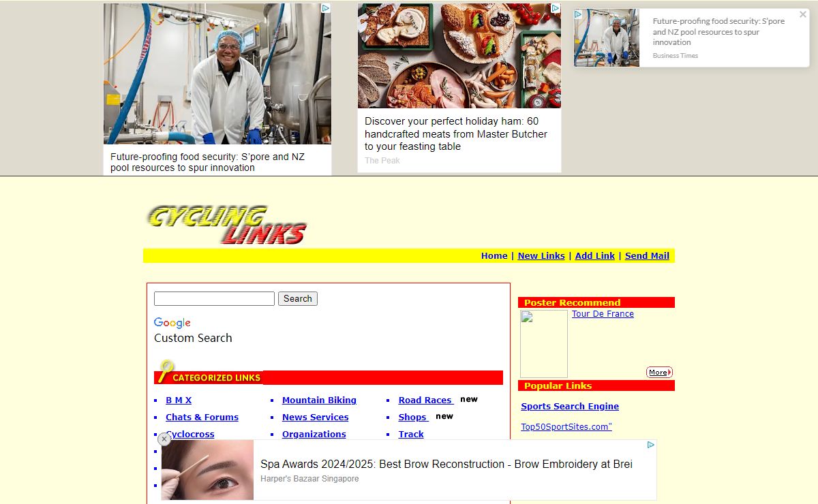Image resolution: width=818 pixels, height=504 pixels.
Task: Click the Business Times ad card thumbnail
Action: click(x=607, y=38)
